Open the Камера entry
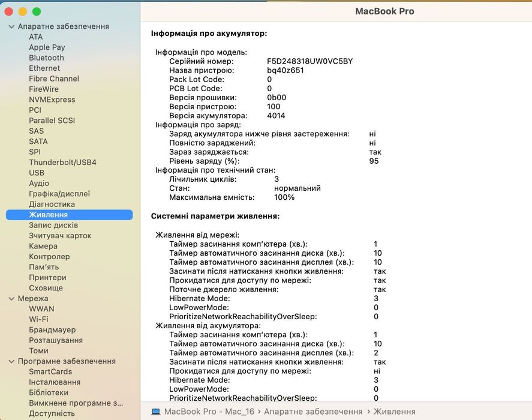 tap(43, 246)
